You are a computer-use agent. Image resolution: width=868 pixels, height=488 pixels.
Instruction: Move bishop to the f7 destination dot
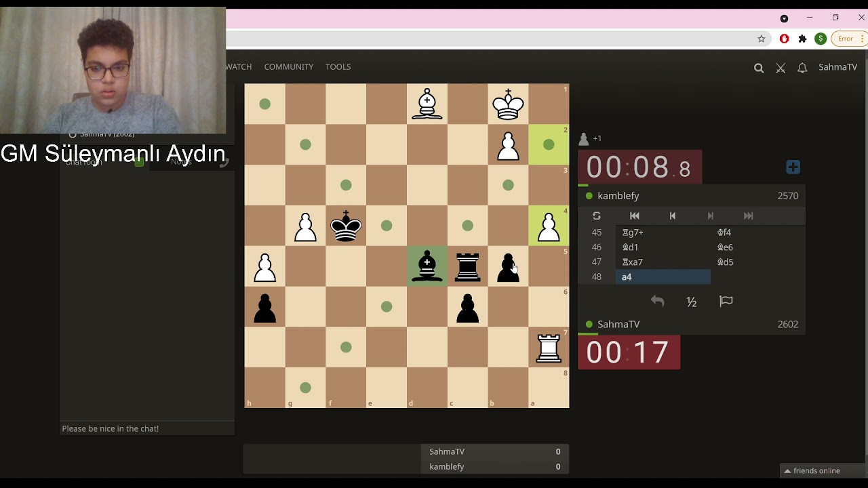(x=346, y=348)
